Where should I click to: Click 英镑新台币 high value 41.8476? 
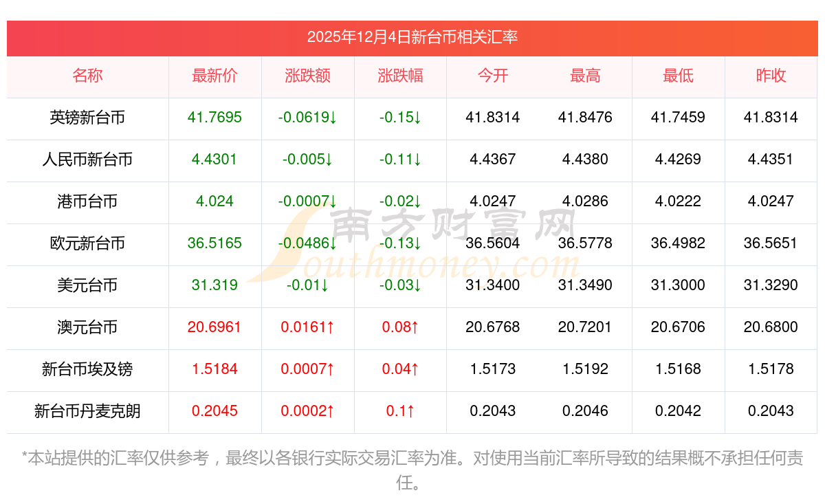point(585,118)
